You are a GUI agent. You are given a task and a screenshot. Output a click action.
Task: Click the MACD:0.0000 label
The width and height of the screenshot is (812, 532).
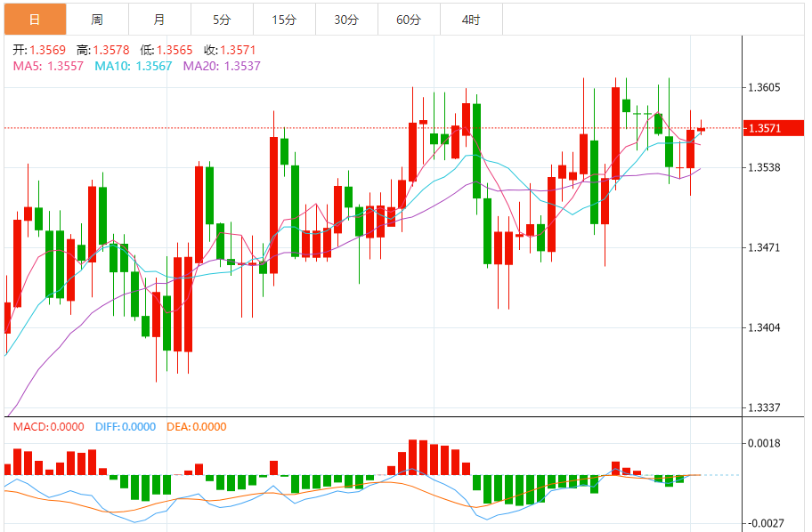click(x=49, y=427)
